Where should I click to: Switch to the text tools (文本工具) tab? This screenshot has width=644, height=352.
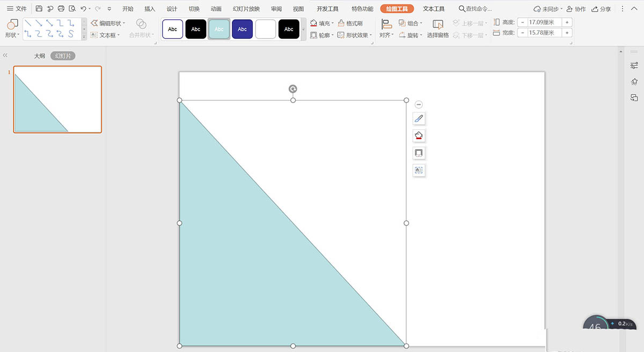coord(434,9)
